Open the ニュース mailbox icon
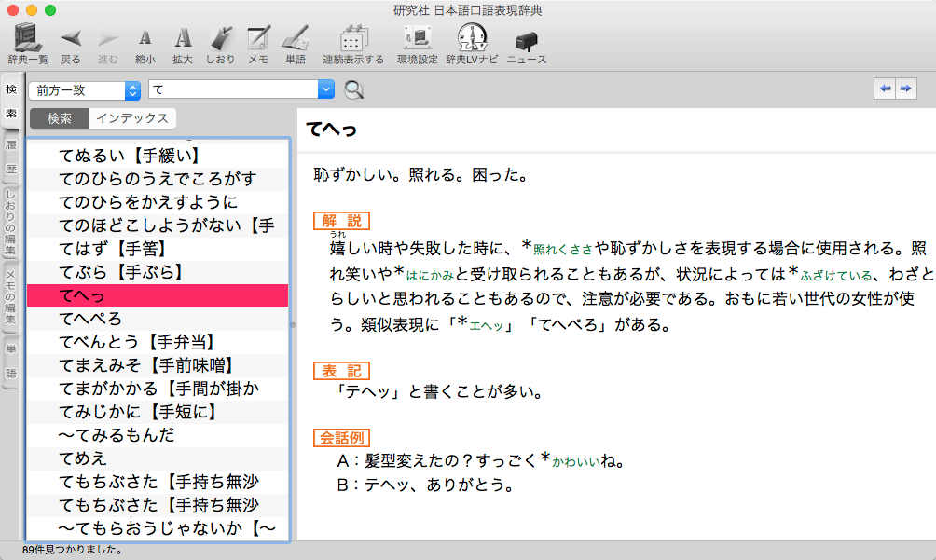The width and height of the screenshot is (936, 560). tap(526, 38)
